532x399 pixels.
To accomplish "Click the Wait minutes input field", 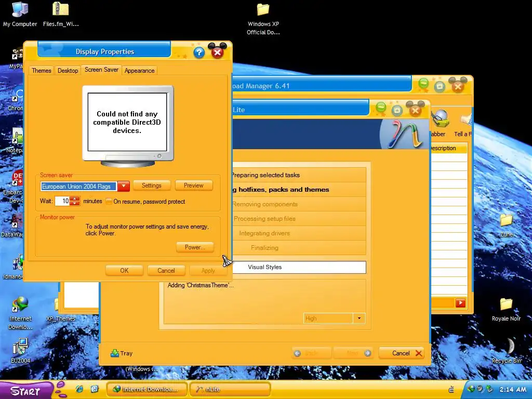I will [62, 201].
